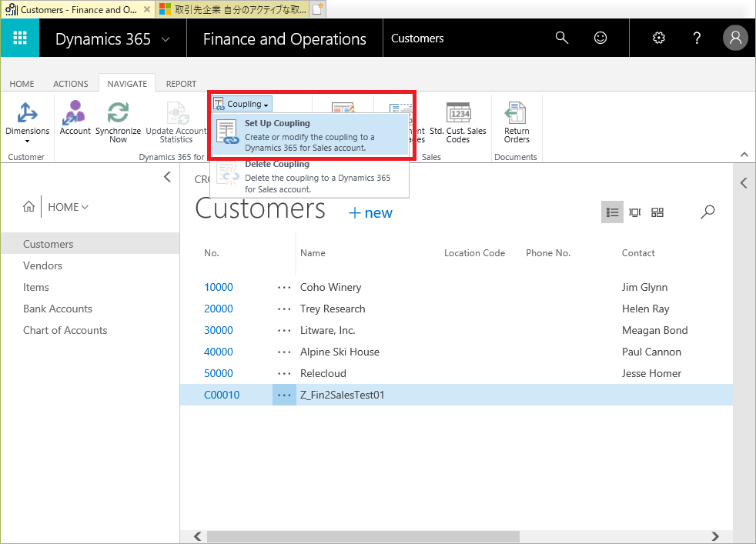This screenshot has height=544, width=756.
Task: Click Update Account Statistics icon
Action: (176, 122)
